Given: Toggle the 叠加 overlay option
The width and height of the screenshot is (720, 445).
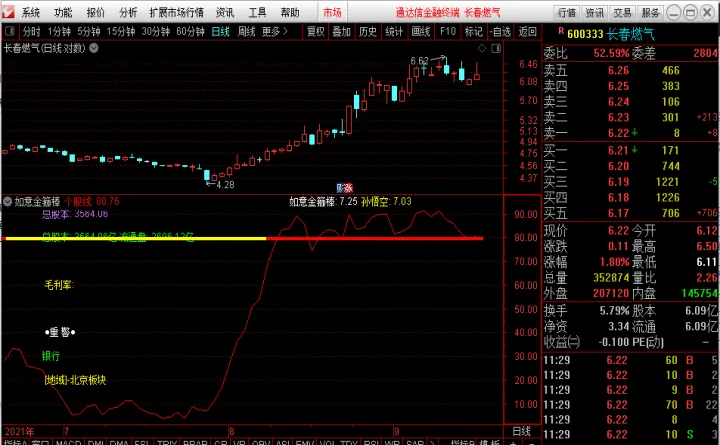Looking at the screenshot, I should [341, 31].
